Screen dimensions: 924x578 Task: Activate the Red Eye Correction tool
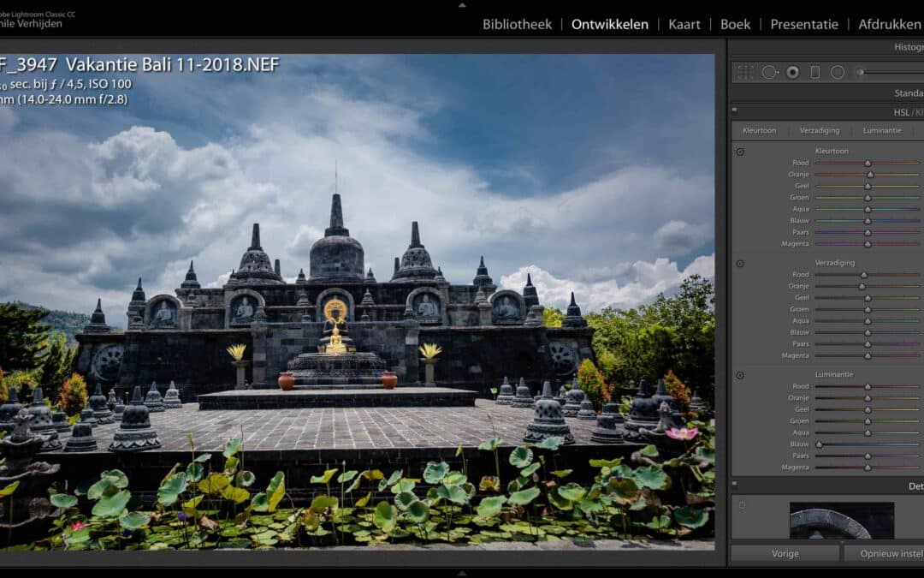pyautogui.click(x=792, y=72)
